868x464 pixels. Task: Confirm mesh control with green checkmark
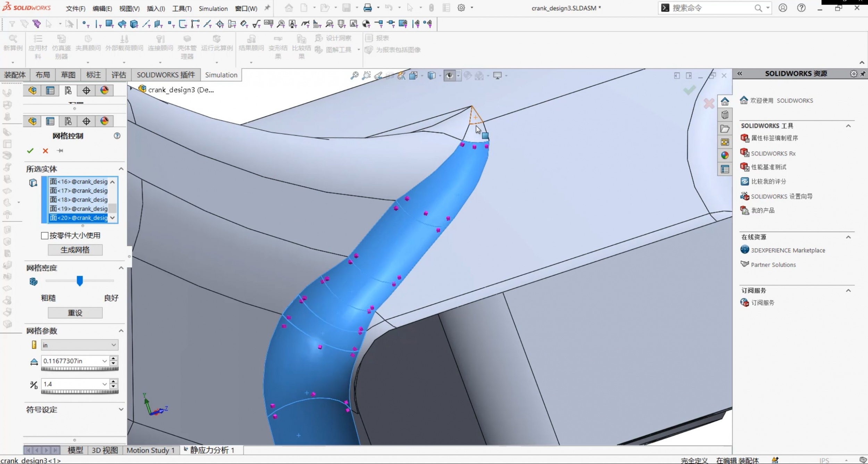click(x=30, y=151)
